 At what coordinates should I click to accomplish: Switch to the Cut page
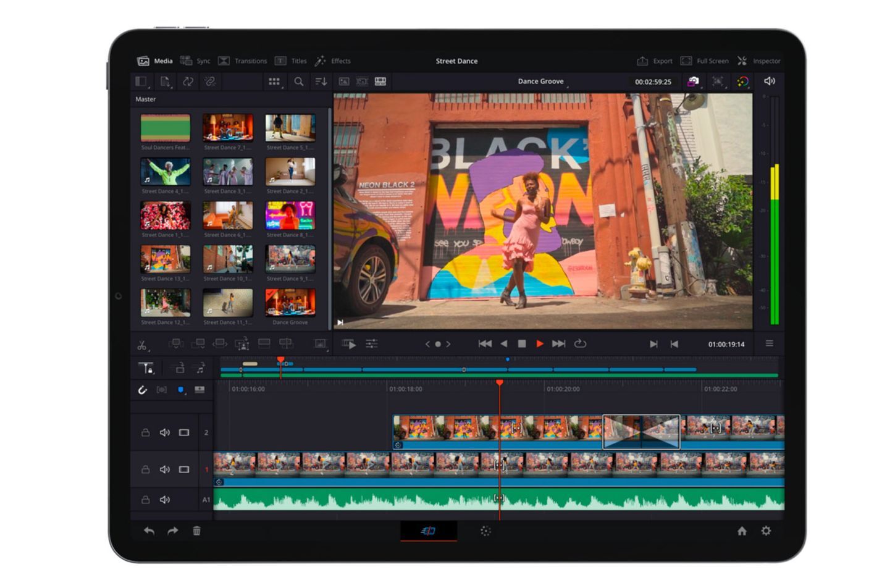[x=429, y=531]
